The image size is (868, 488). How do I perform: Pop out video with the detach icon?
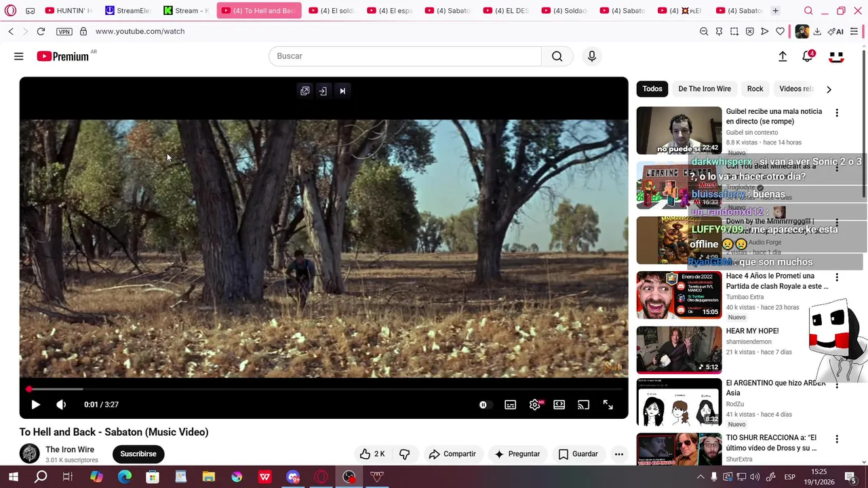coord(305,91)
